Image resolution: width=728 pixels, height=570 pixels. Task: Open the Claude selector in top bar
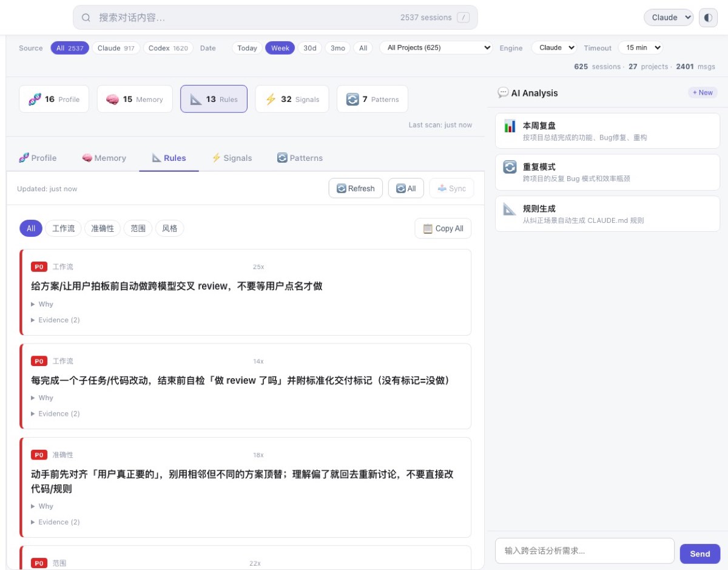[669, 18]
